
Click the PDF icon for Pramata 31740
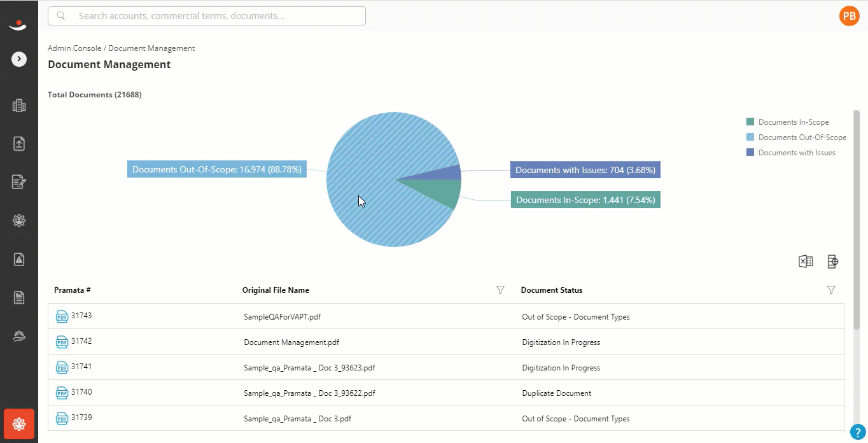pos(62,393)
